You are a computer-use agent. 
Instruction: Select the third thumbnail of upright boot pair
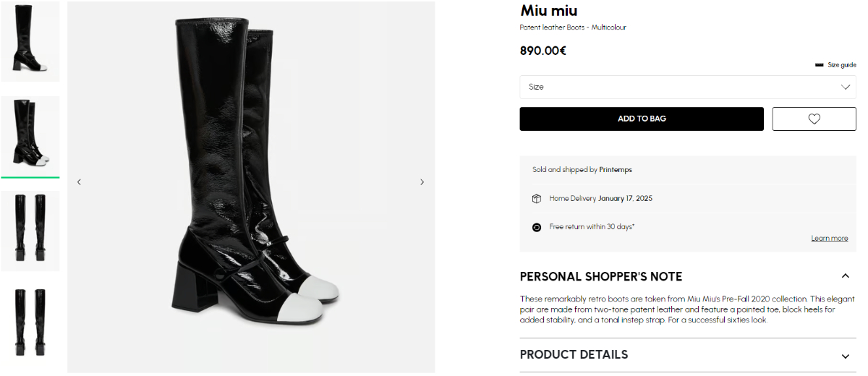(x=30, y=230)
